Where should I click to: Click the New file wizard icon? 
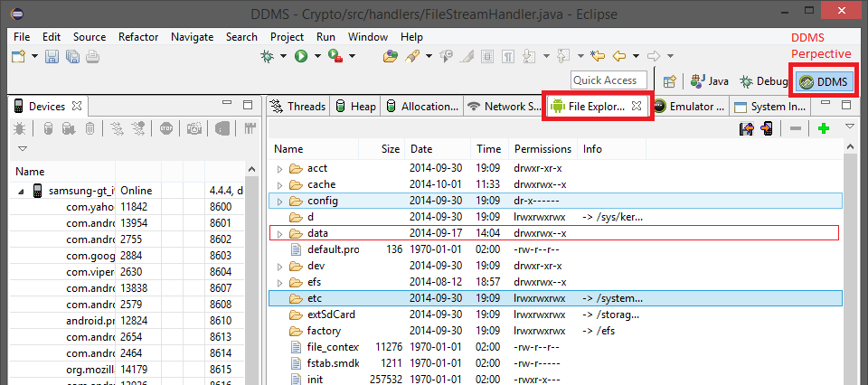pos(19,56)
